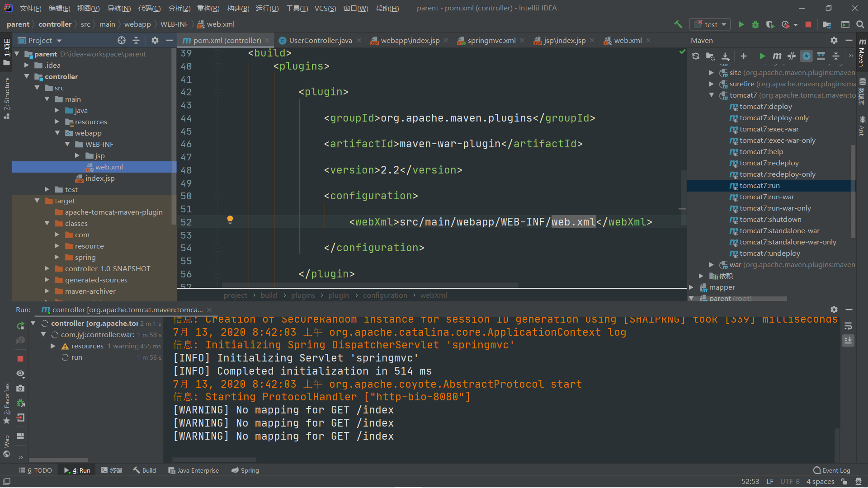Screen dimensions: 868x488
Task: Select opened file locate icon in Project panel
Action: tap(122, 40)
